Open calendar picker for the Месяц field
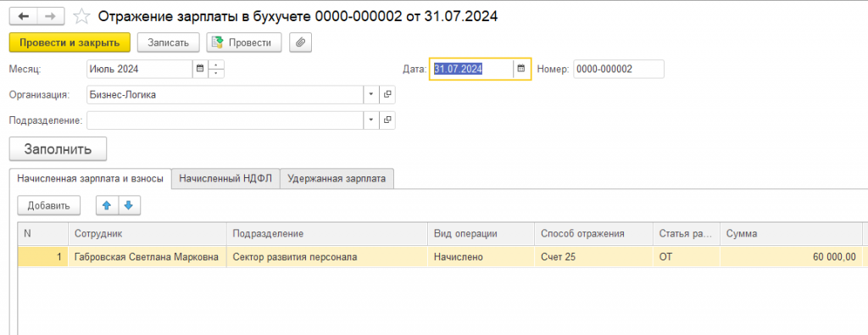 pyautogui.click(x=200, y=70)
